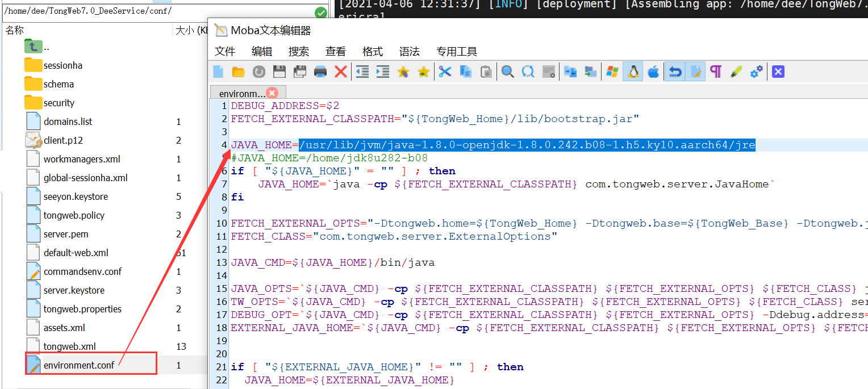
Task: Close the environm... tab with red X
Action: [x=272, y=93]
